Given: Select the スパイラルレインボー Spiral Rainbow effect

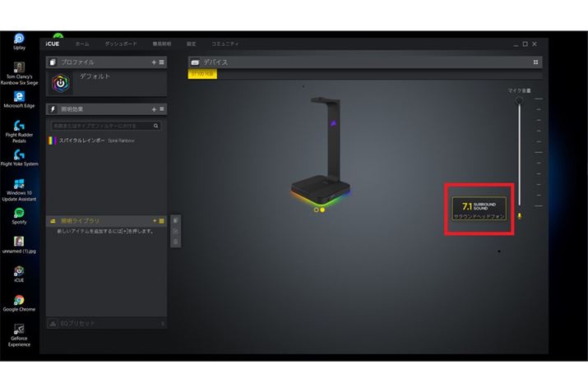Looking at the screenshot, I should pos(107,141).
